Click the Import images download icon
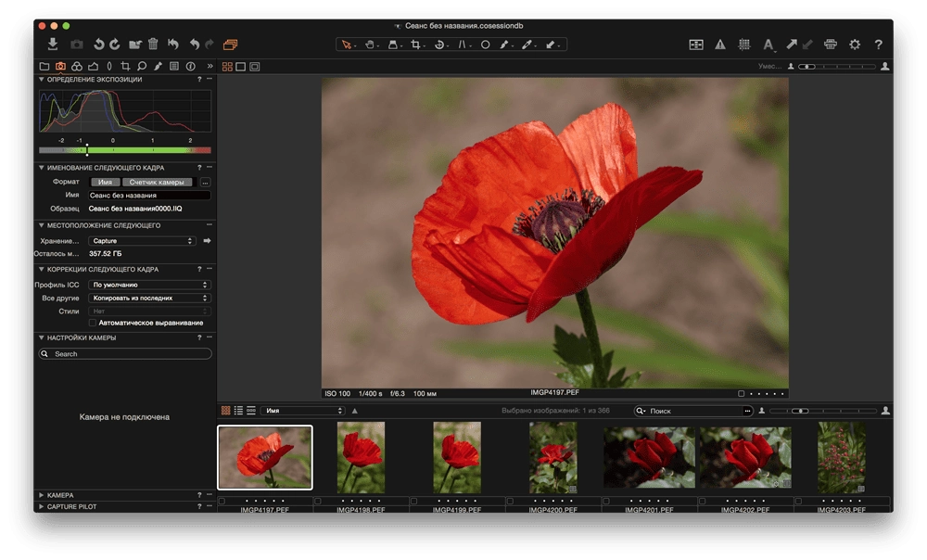Image resolution: width=927 pixels, height=560 pixels. click(53, 44)
